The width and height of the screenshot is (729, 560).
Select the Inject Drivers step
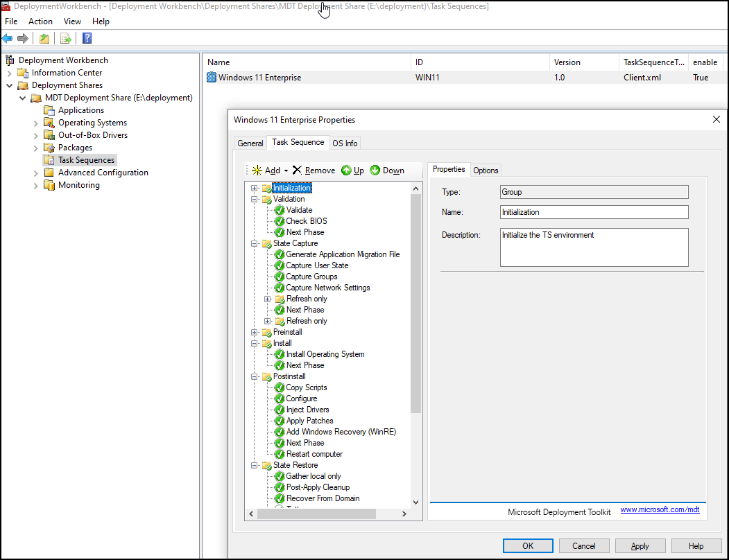[307, 410]
